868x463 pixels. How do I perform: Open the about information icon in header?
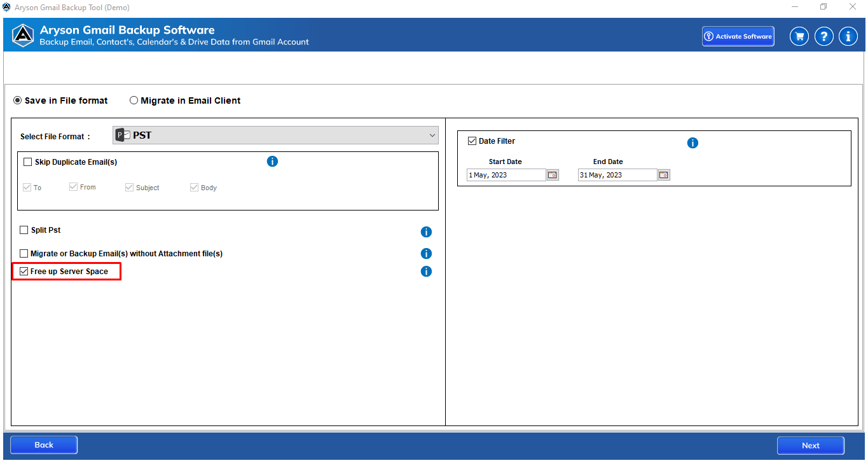[x=848, y=36]
